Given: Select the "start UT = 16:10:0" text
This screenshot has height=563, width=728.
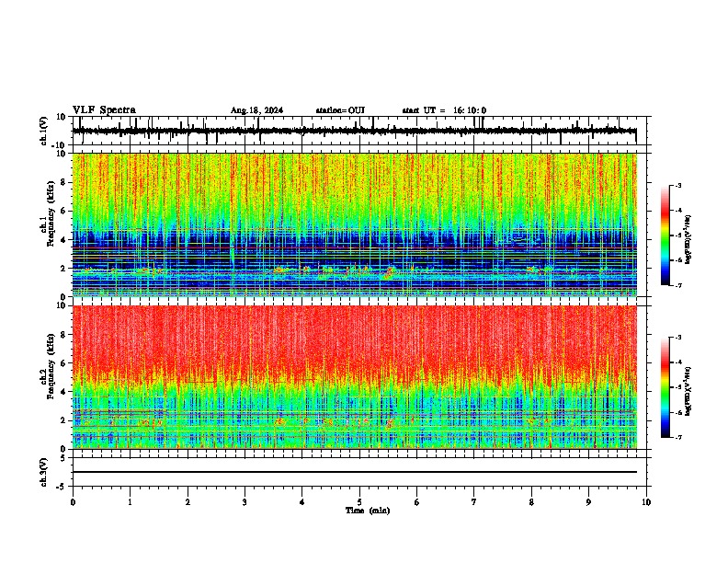Looking at the screenshot, I should (x=444, y=110).
